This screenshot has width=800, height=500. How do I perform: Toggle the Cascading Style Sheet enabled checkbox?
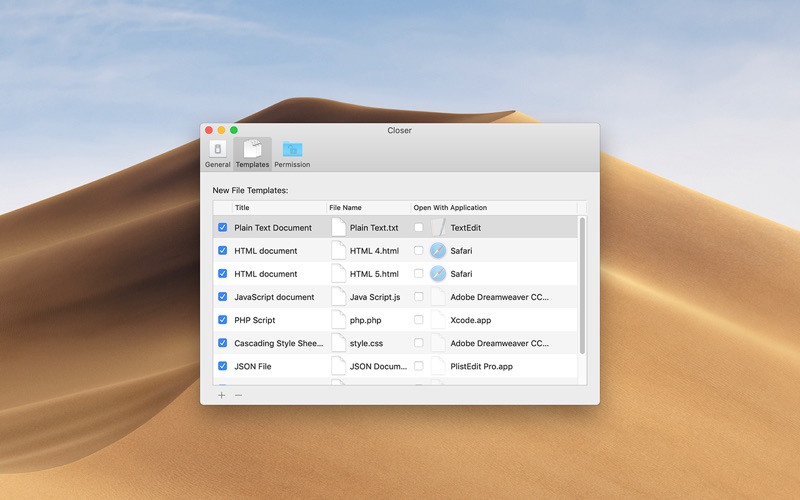click(222, 343)
